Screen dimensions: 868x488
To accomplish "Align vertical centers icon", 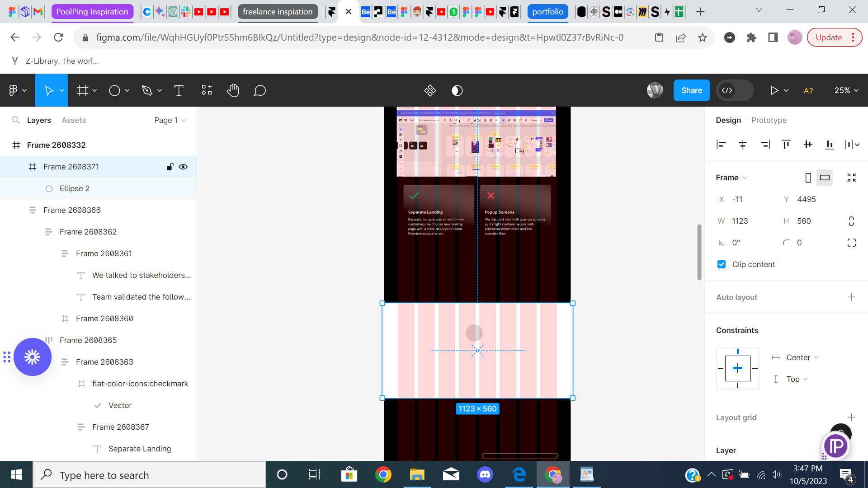I will 808,145.
